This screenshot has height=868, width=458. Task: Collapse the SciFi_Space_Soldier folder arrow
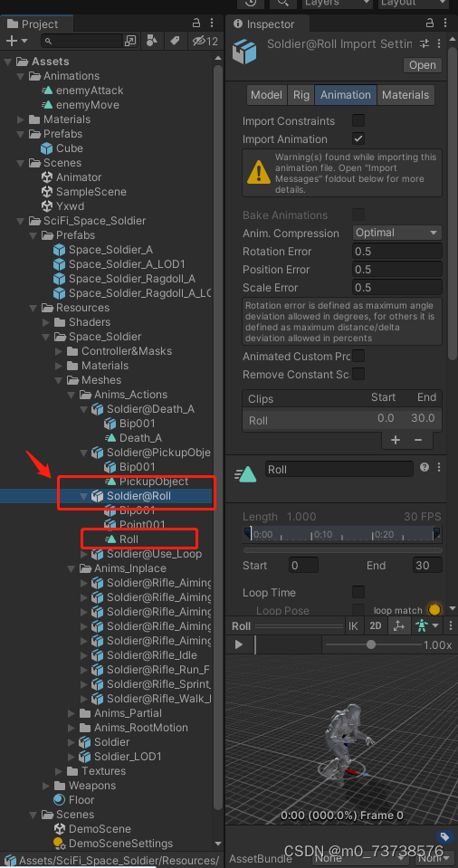pyautogui.click(x=21, y=221)
